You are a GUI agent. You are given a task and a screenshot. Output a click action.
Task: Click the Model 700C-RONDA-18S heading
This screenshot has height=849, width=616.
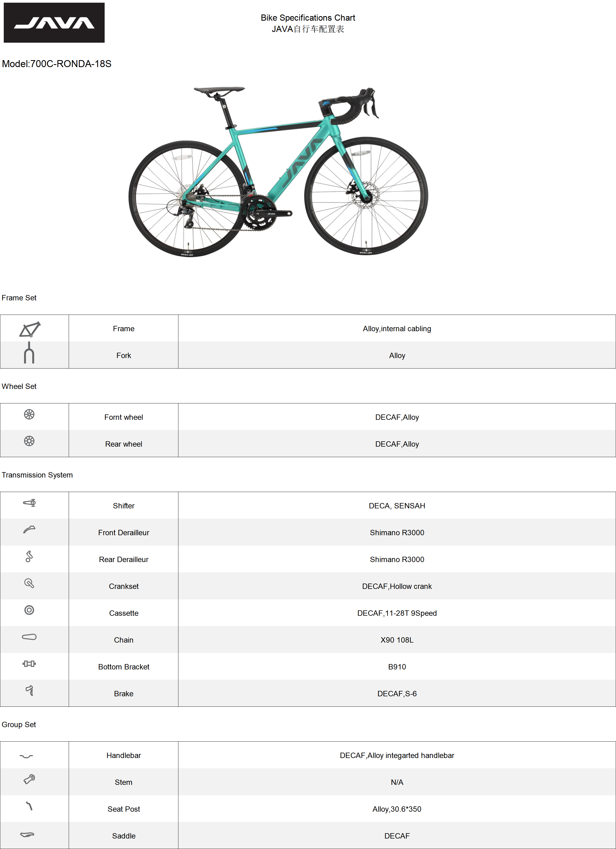pyautogui.click(x=57, y=64)
